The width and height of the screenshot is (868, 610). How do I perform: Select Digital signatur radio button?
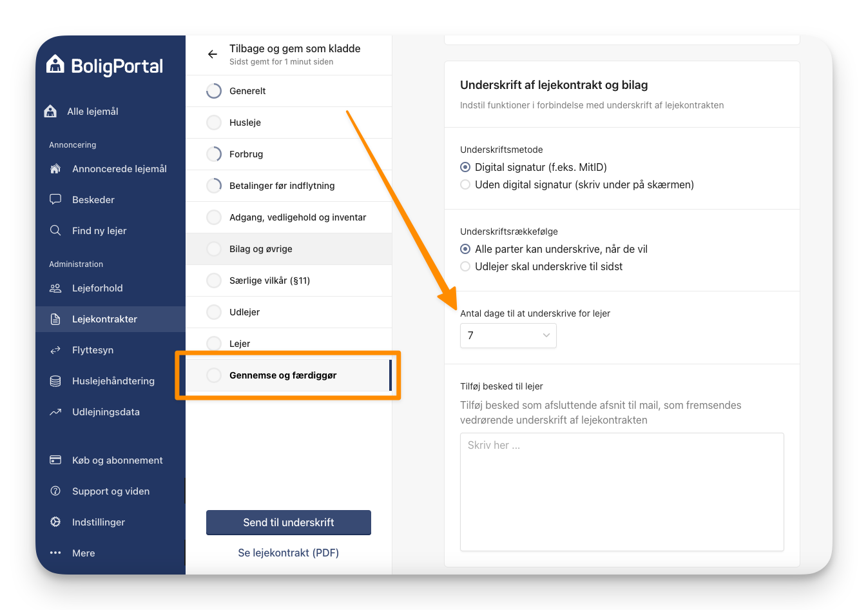point(465,167)
